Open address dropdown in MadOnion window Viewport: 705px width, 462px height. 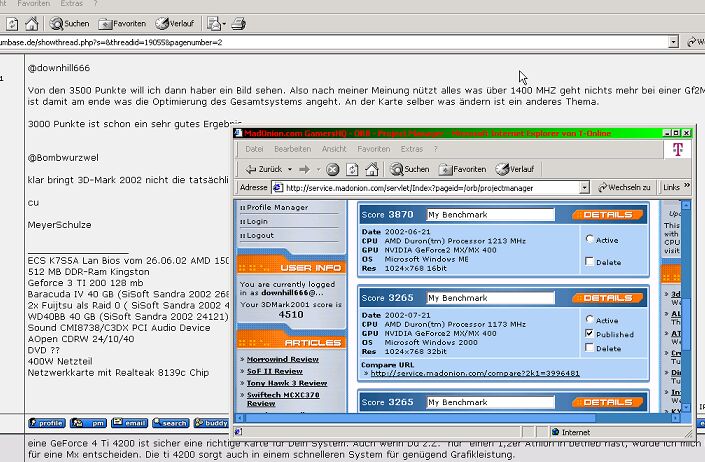[x=584, y=187]
